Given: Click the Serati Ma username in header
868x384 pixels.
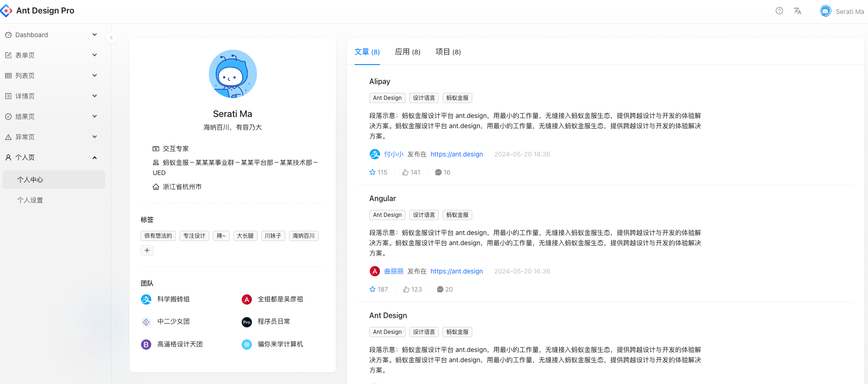Looking at the screenshot, I should [x=850, y=12].
